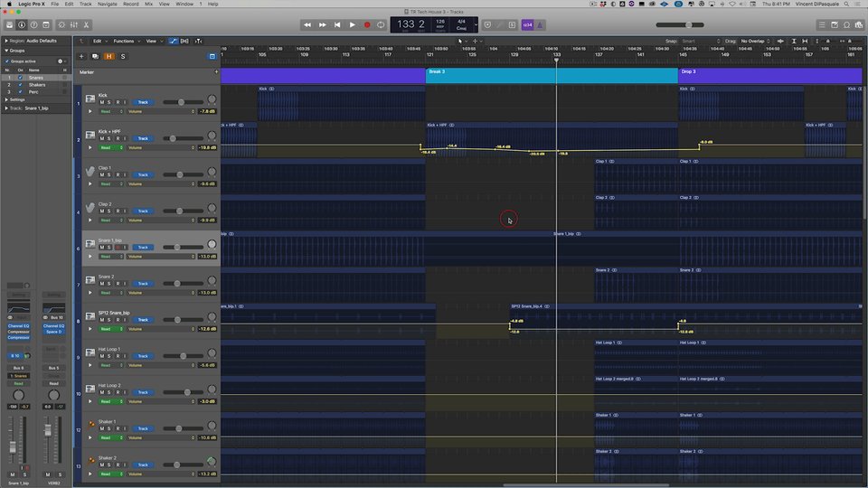Viewport: 868px width, 488px height.
Task: Adjust master volume slider in control bar
Action: click(680, 25)
